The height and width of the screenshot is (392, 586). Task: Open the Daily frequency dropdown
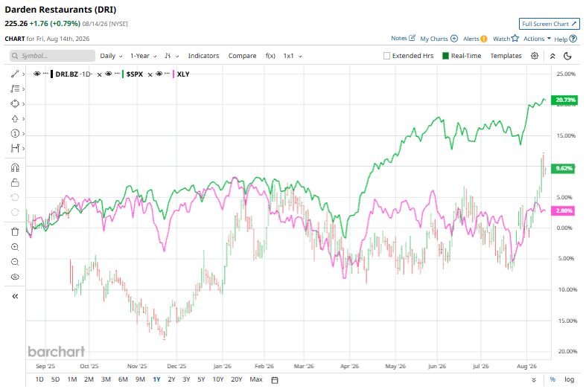[x=111, y=56]
